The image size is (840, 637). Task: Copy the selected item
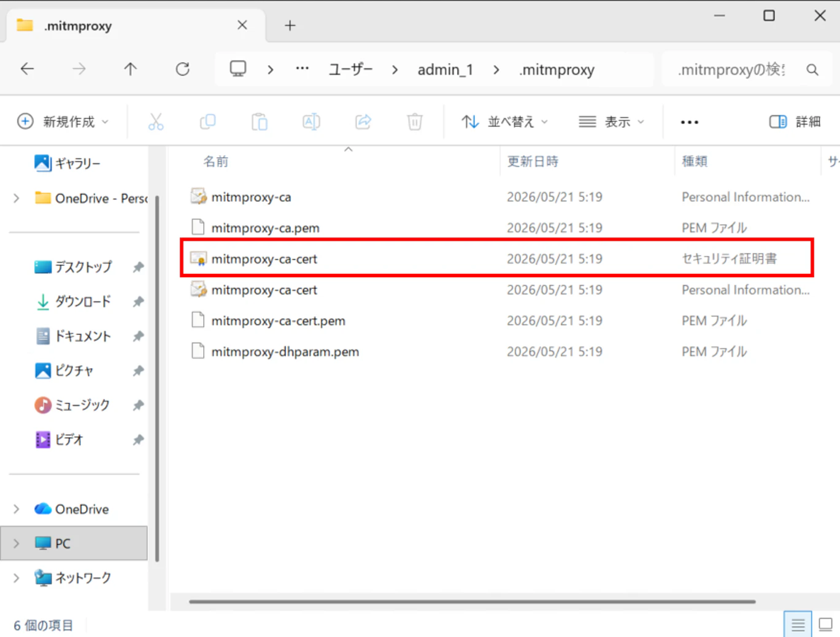[208, 122]
